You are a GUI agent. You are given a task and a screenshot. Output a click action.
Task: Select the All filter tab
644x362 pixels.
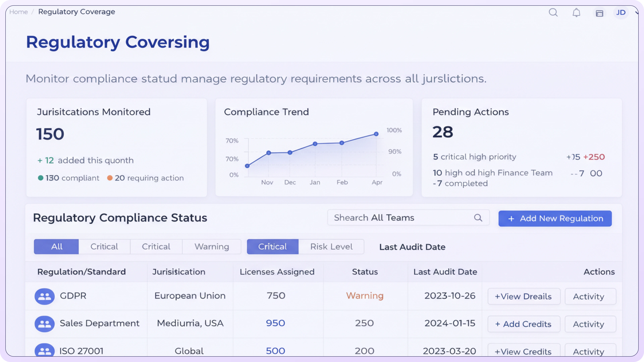pyautogui.click(x=56, y=247)
